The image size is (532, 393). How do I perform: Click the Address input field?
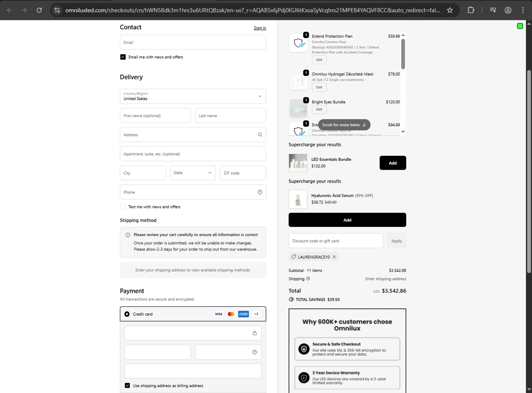[x=193, y=135]
